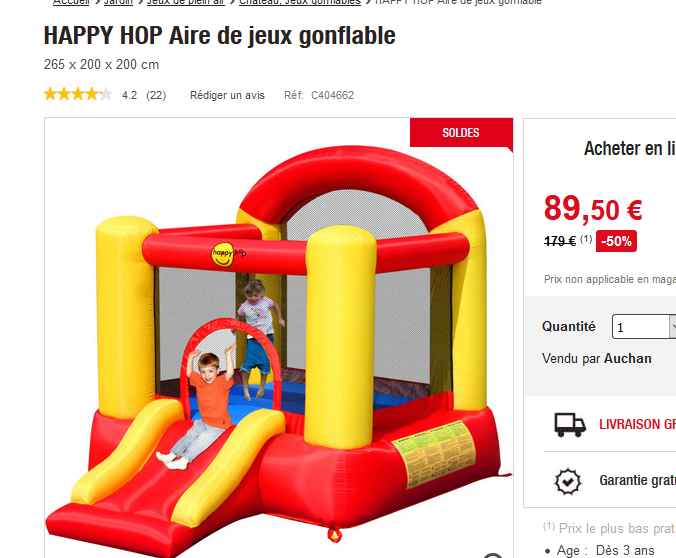Image resolution: width=676 pixels, height=558 pixels.
Task: Click the delivery truck icon
Action: (570, 424)
